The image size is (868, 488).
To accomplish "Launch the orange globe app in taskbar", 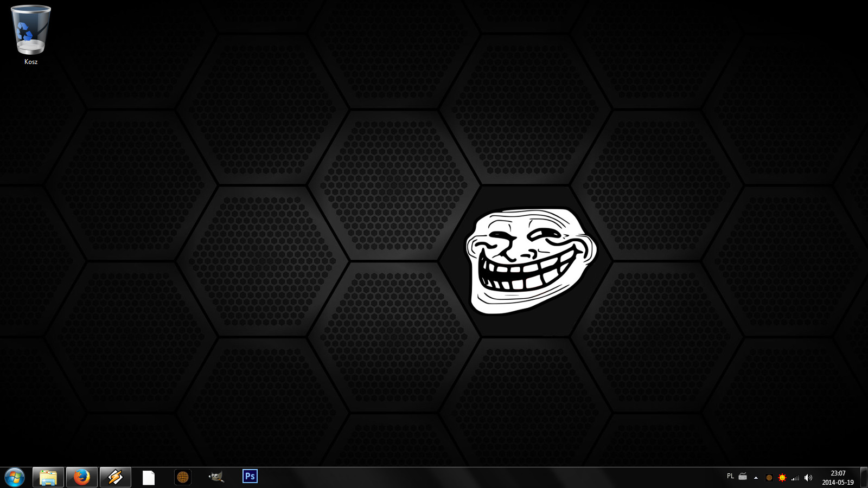I will click(x=183, y=477).
